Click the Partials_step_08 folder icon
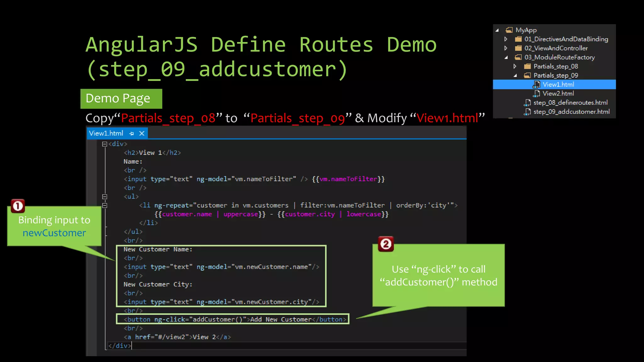 pyautogui.click(x=527, y=66)
